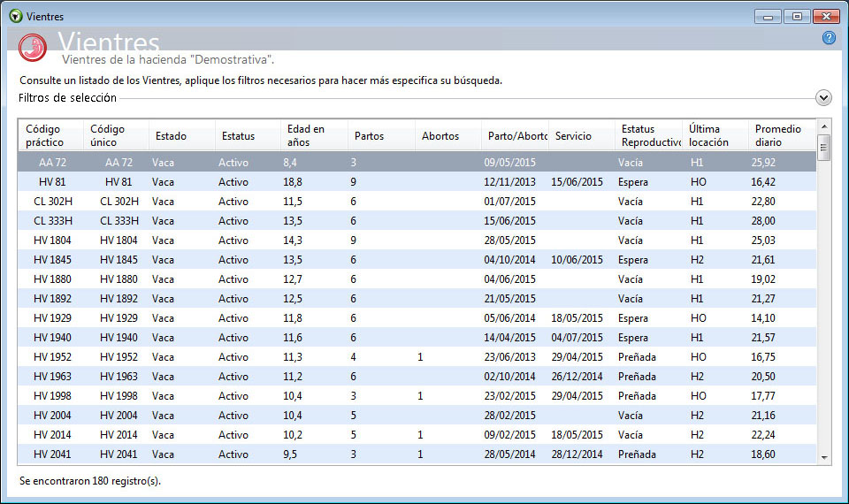849x504 pixels.
Task: Select row HV 1940
Action: coord(417,338)
